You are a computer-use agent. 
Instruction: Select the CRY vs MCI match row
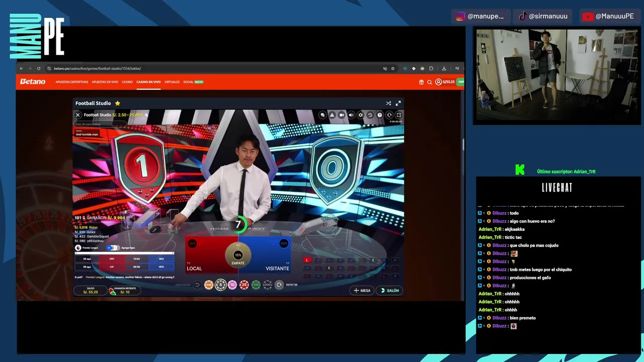coord(124,259)
